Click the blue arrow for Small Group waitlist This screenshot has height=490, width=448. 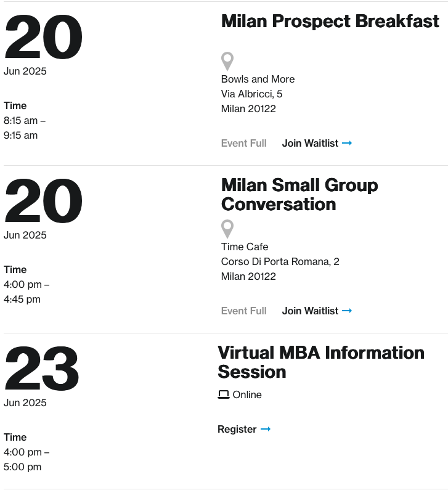(x=347, y=311)
